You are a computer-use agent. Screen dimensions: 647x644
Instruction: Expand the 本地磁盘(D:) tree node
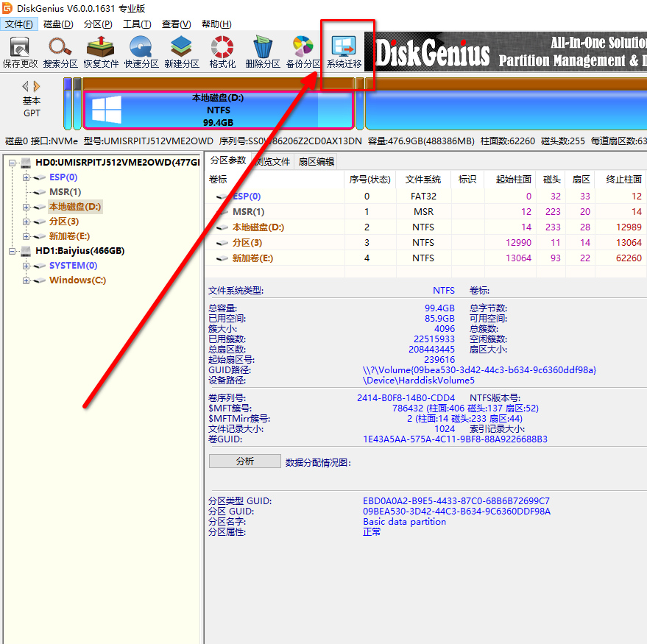pyautogui.click(x=26, y=207)
